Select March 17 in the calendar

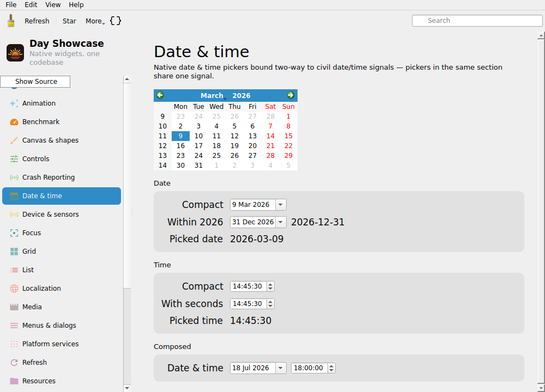(x=198, y=146)
